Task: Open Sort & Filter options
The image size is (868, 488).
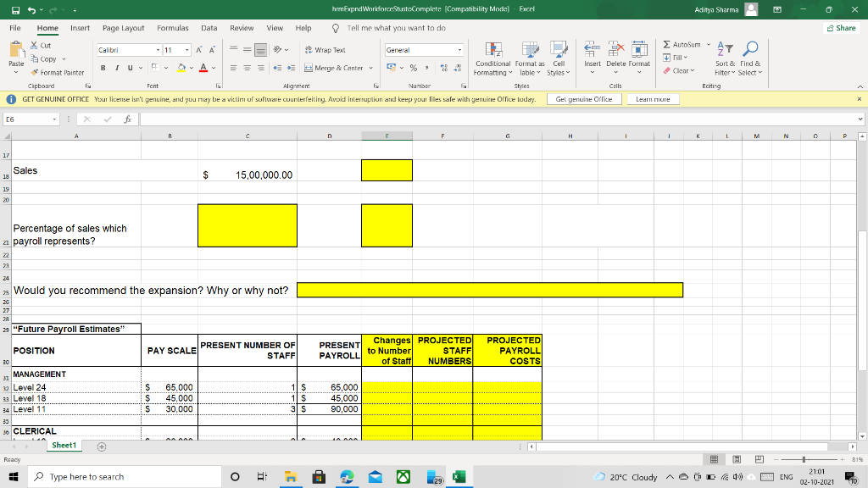Action: (725, 58)
